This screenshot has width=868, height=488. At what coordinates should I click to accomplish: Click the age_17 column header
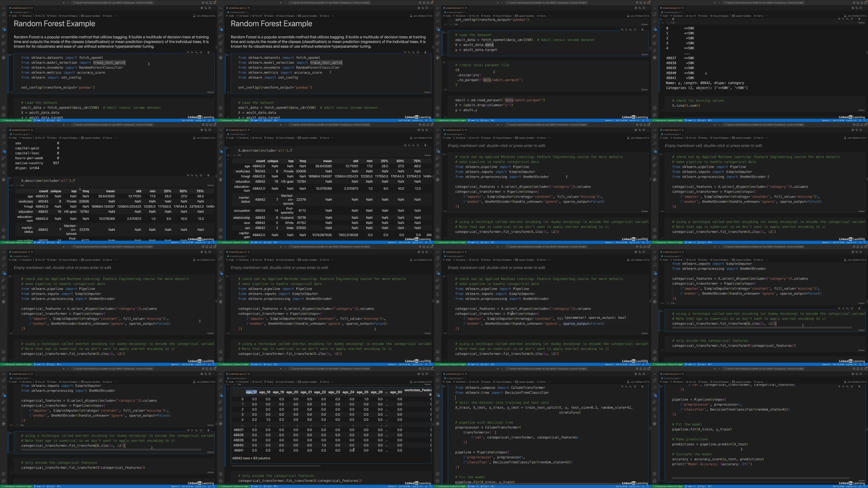[251, 392]
